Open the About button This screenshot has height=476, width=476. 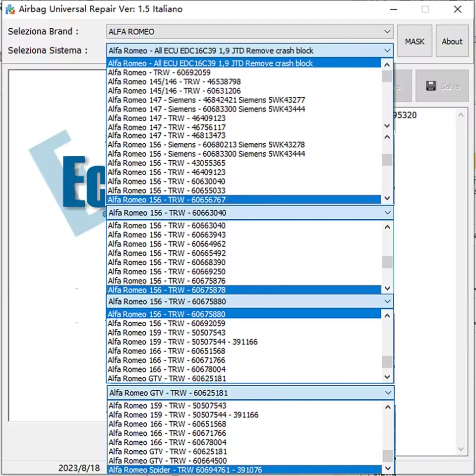[x=452, y=41]
